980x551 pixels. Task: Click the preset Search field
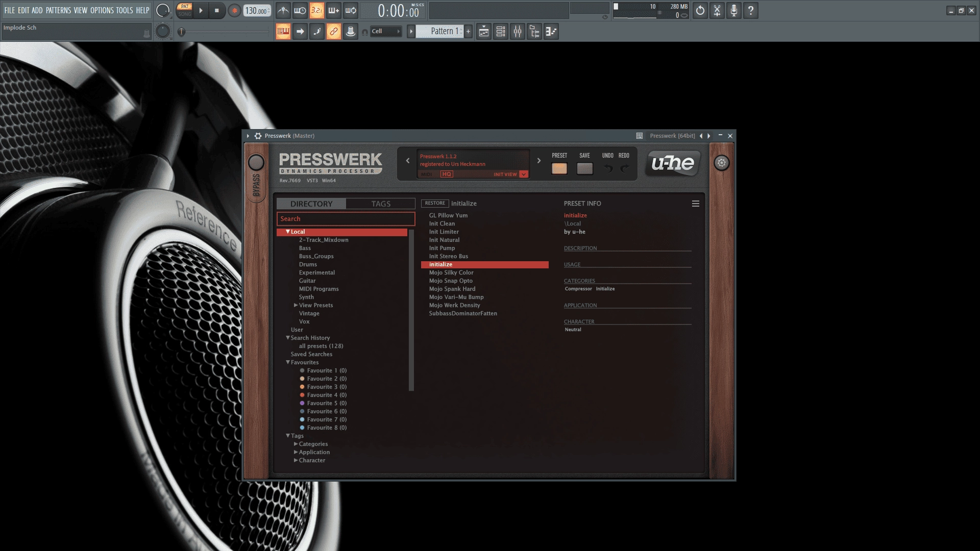click(346, 219)
